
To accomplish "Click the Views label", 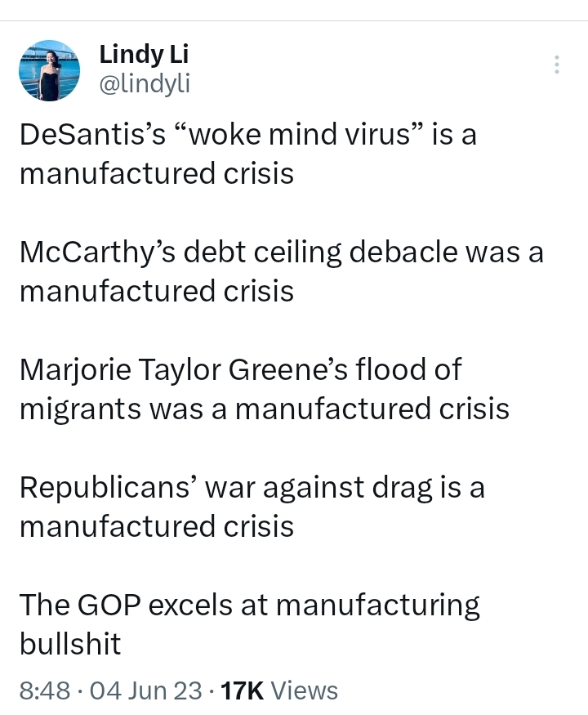I will tap(305, 690).
